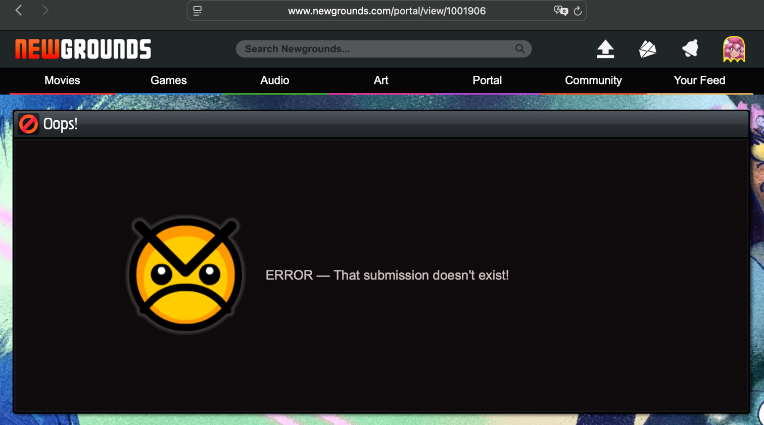Focus the Search Newgrounds field
The height and width of the screenshot is (425, 764).
[x=375, y=49]
